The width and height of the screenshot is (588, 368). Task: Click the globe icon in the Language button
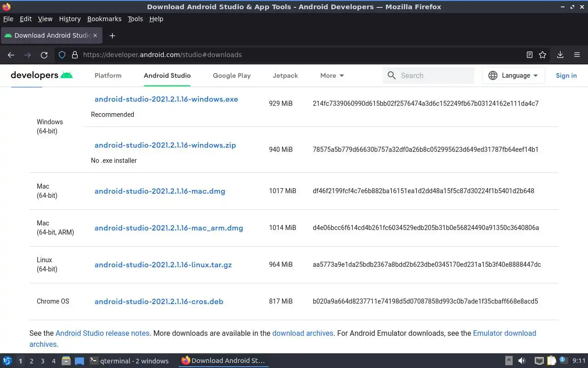click(x=493, y=75)
